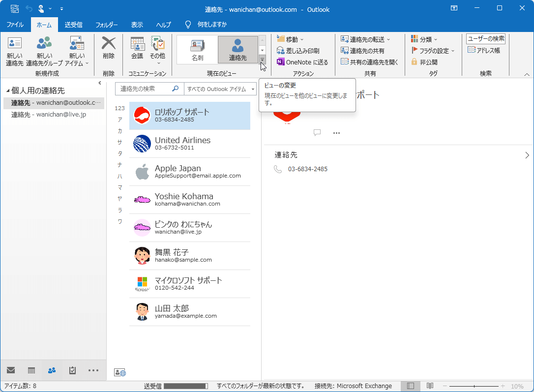Click the instant message icon
Image resolution: width=534 pixels, height=392 pixels.
(x=317, y=133)
